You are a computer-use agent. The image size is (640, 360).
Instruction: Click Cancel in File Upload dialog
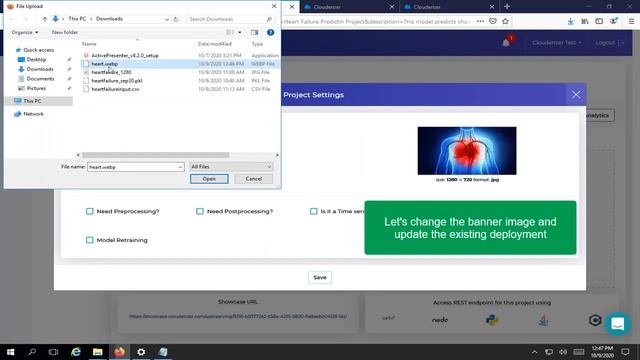(x=253, y=179)
